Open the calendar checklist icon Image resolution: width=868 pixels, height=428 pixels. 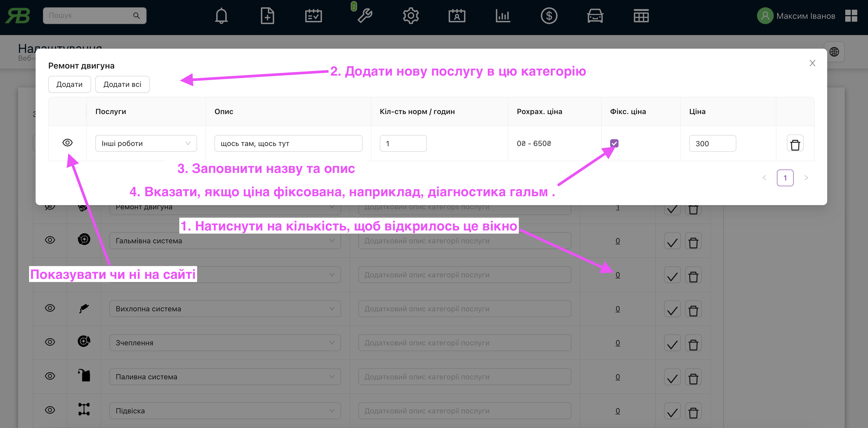tap(313, 16)
